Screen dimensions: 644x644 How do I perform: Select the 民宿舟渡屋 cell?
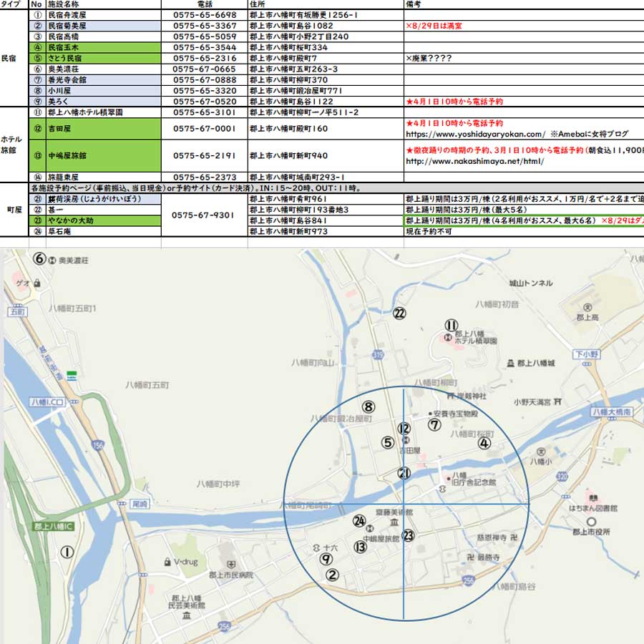tap(104, 15)
